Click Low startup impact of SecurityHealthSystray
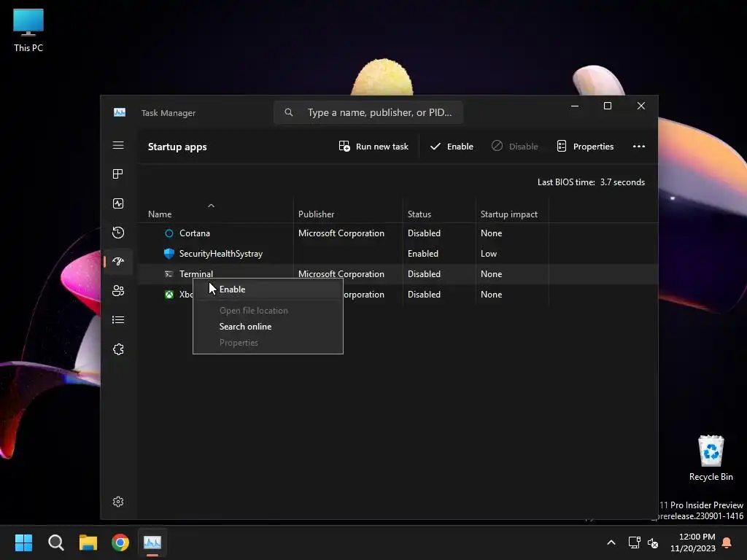747x560 pixels. click(488, 254)
